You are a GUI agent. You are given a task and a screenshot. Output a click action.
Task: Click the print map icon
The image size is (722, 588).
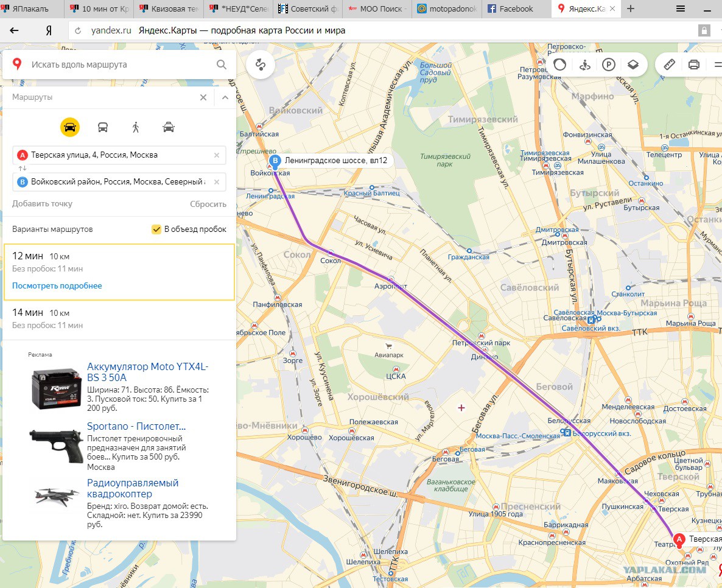tap(694, 65)
